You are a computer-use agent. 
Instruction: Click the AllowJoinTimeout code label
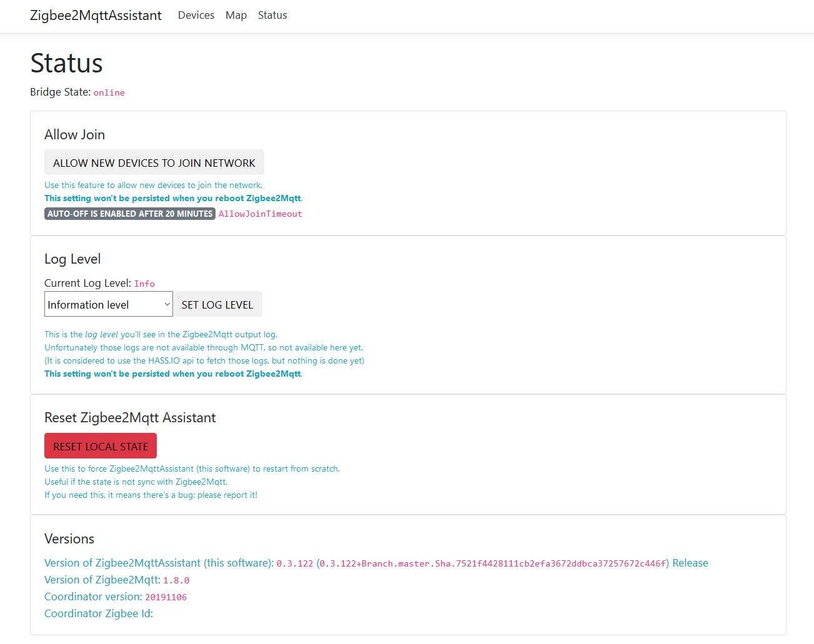[260, 214]
